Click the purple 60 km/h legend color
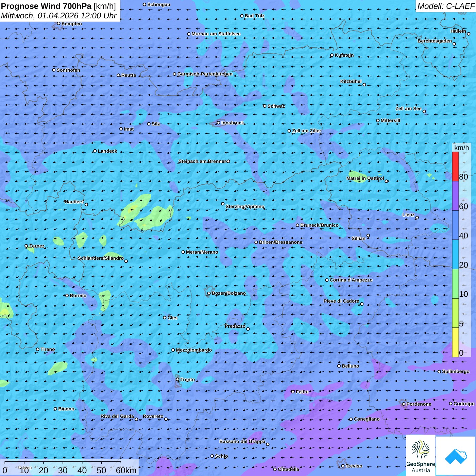Screen dimensions: 476x476 pyautogui.click(x=455, y=196)
